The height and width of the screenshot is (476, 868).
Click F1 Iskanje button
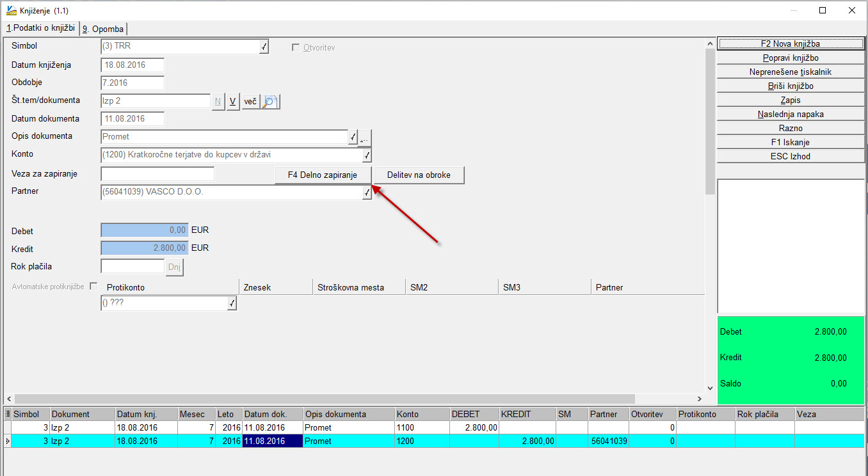tap(791, 142)
